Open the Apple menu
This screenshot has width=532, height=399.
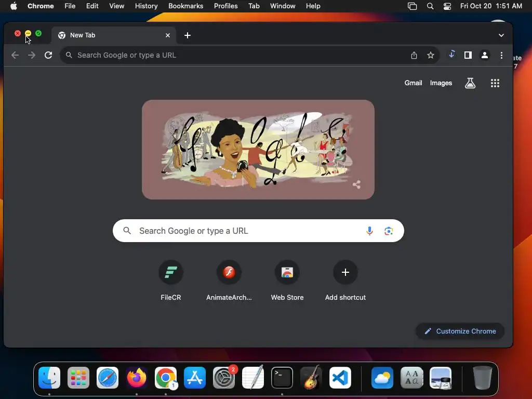pyautogui.click(x=14, y=6)
